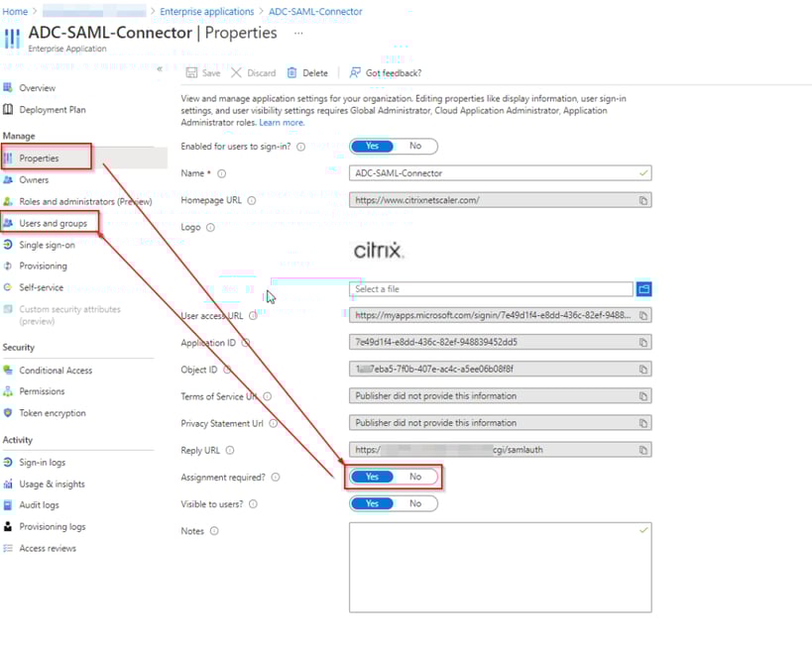The height and width of the screenshot is (647, 812).
Task: Set Enabled for users to sign-in to Yes
Action: [372, 147]
